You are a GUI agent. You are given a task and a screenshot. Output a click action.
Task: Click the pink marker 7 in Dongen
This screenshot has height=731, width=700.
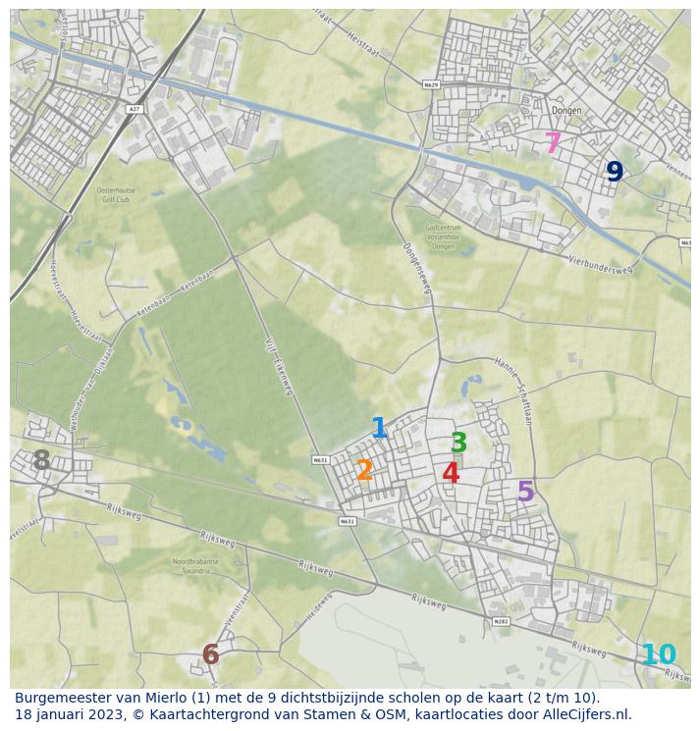(553, 144)
